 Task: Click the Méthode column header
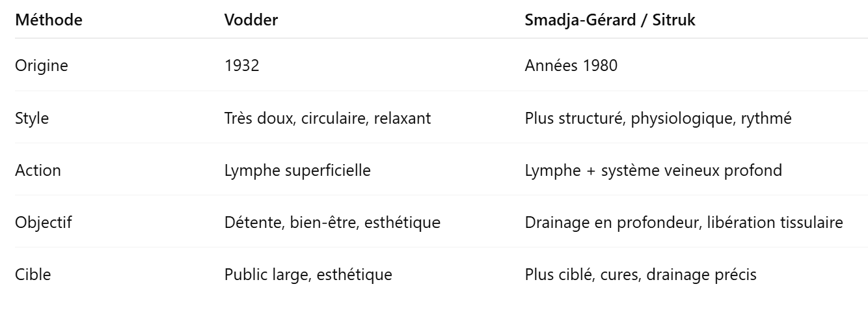point(49,20)
